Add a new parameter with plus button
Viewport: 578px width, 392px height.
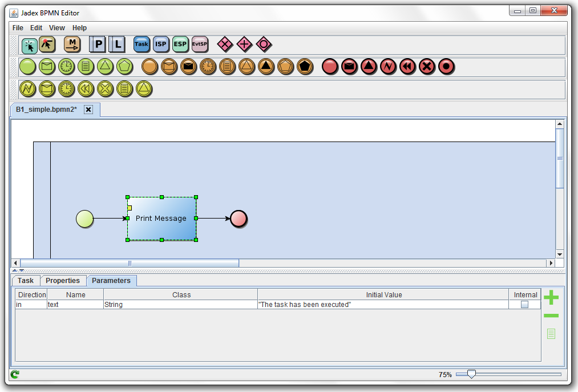pos(550,297)
